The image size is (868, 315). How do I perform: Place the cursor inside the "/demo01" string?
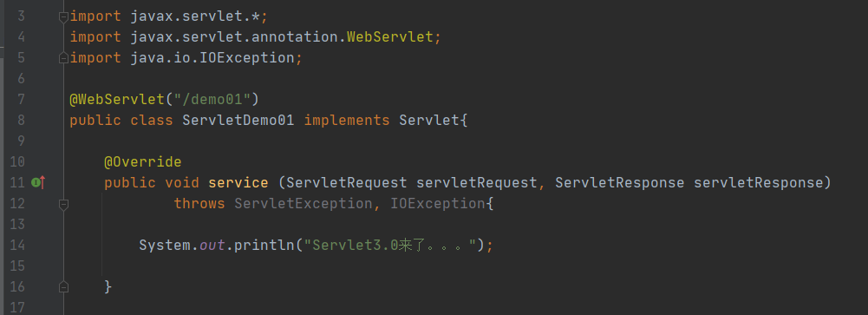coord(212,100)
